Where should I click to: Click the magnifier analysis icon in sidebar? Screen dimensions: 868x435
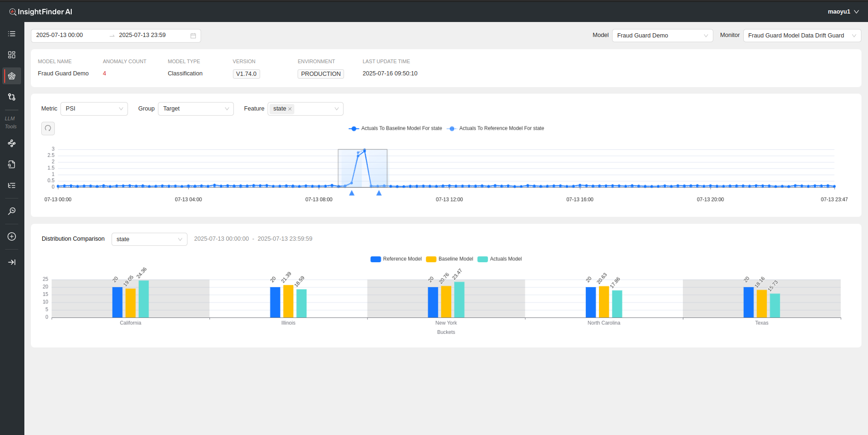pyautogui.click(x=12, y=211)
